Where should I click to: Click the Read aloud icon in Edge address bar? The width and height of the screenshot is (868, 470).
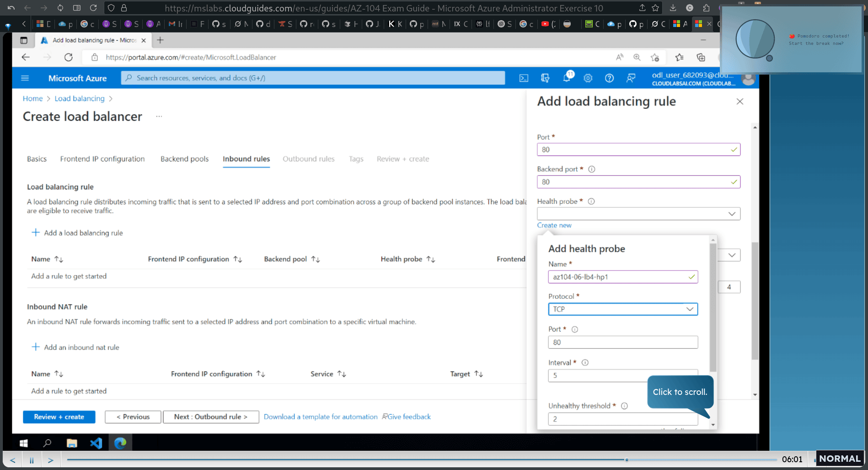[619, 57]
